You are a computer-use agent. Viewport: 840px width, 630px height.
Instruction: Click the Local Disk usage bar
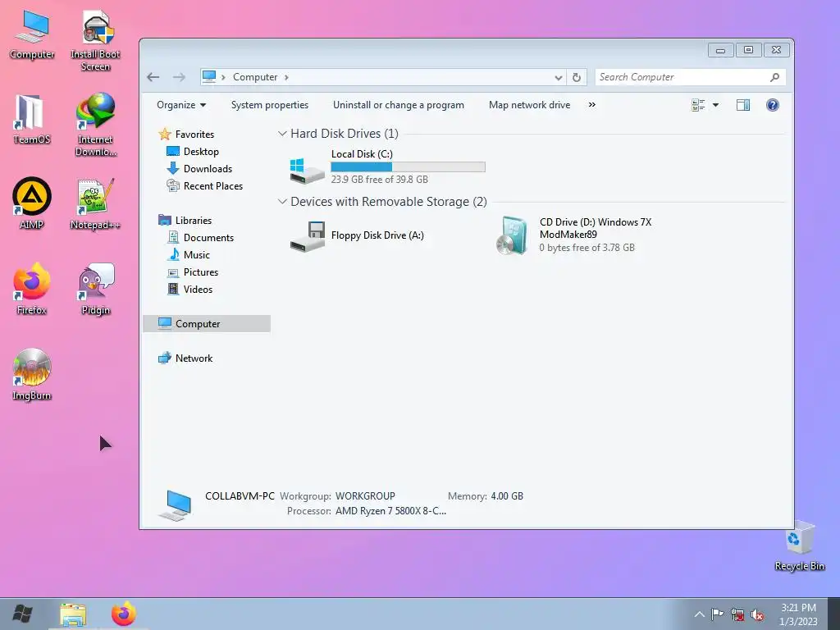coord(409,167)
